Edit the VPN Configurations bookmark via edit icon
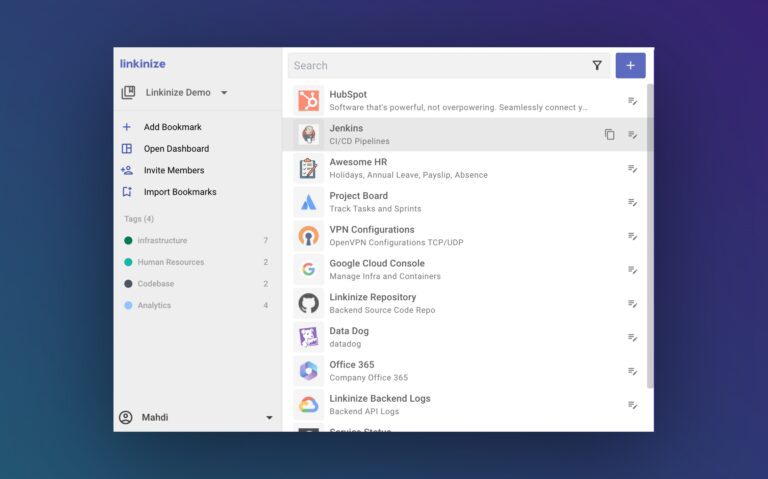The width and height of the screenshot is (768, 479). [x=632, y=236]
